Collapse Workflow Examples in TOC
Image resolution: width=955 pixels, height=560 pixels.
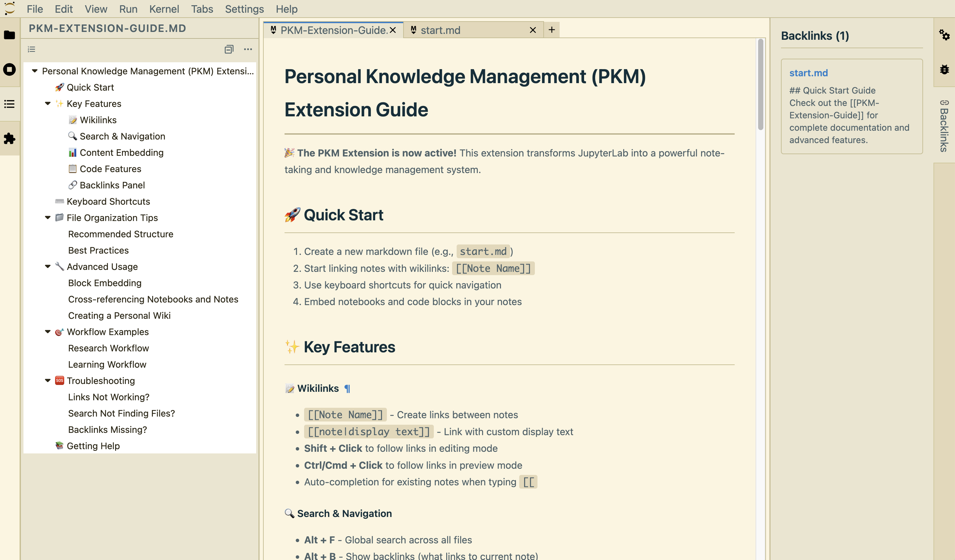48,332
